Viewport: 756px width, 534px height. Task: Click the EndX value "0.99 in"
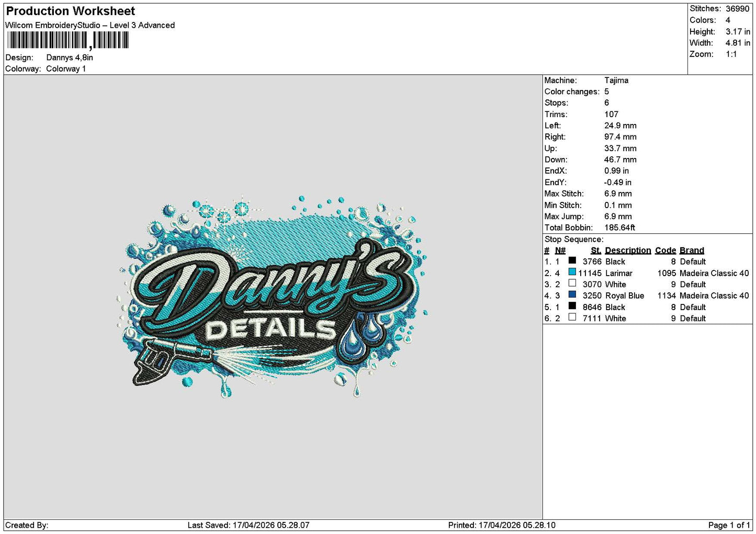(x=617, y=171)
